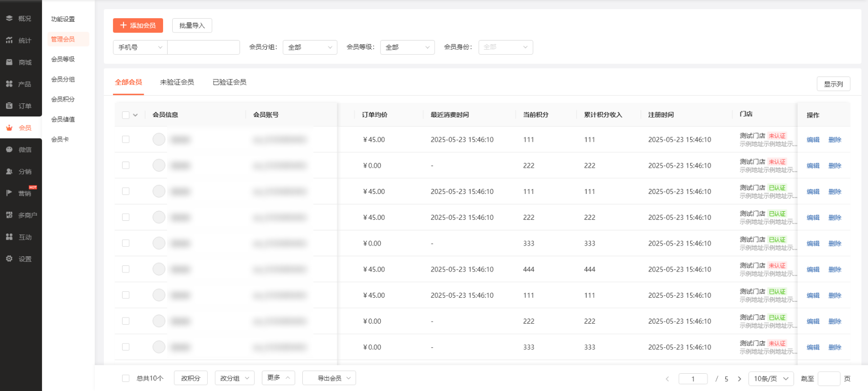
Task: Click the 跳至 jump-to page input
Action: pyautogui.click(x=829, y=379)
